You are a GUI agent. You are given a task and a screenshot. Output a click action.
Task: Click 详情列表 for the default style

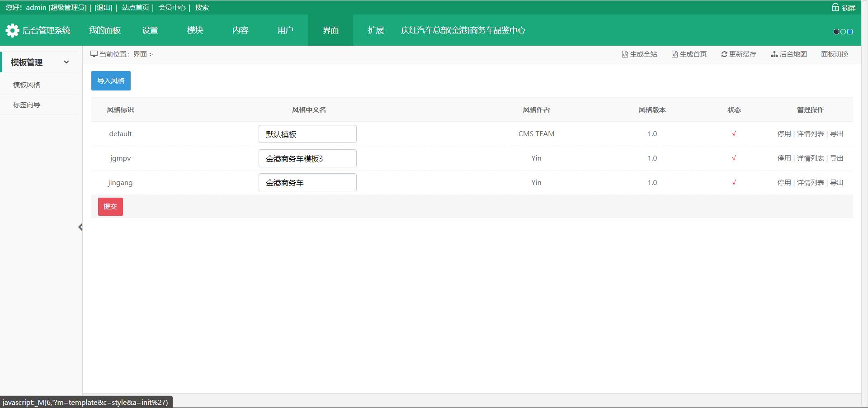(810, 134)
